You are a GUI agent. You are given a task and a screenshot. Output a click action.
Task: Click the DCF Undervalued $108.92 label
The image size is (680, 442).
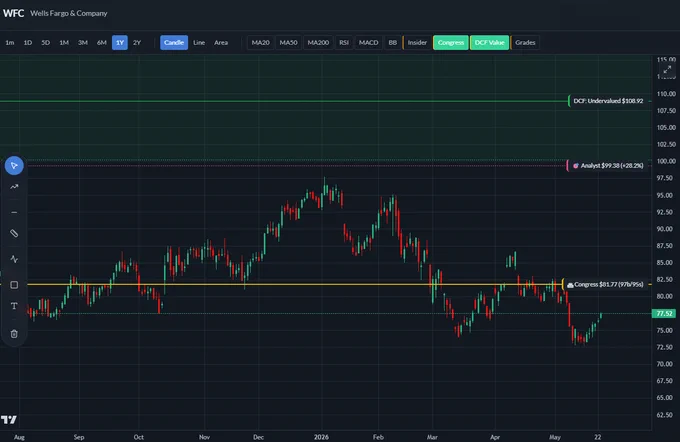tap(608, 101)
